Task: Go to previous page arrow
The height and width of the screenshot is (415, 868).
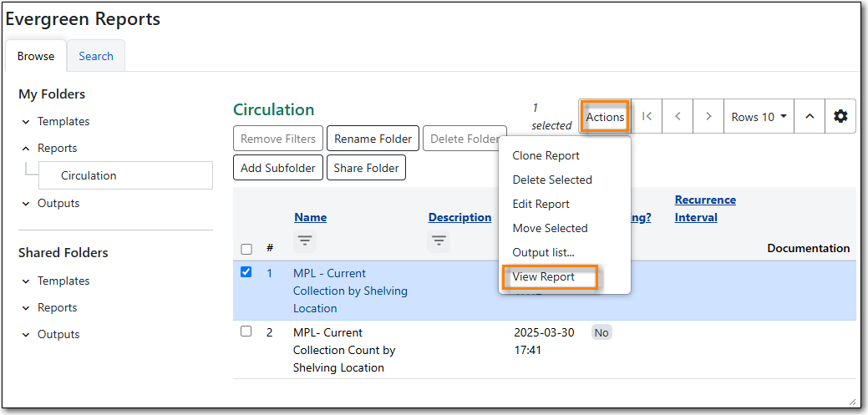Action: (678, 117)
